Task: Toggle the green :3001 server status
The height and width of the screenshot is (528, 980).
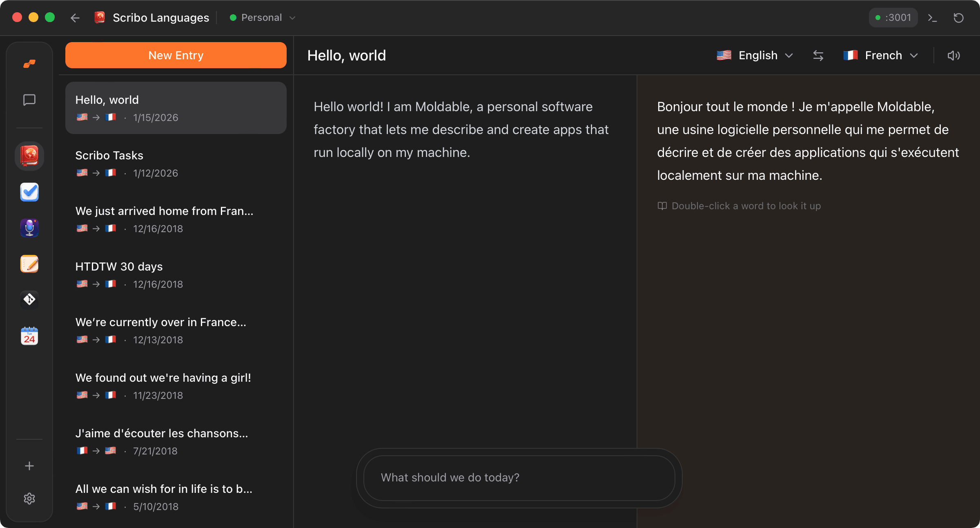Action: click(x=893, y=18)
